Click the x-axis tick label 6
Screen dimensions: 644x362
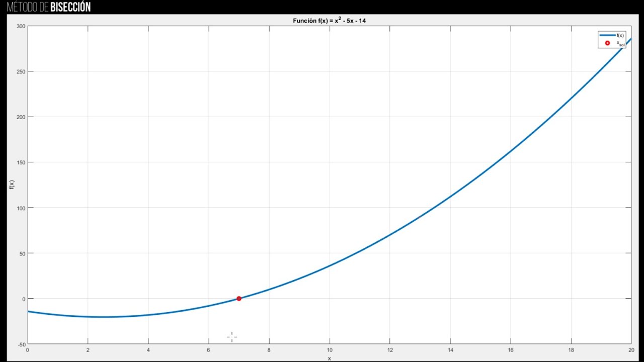coord(209,350)
